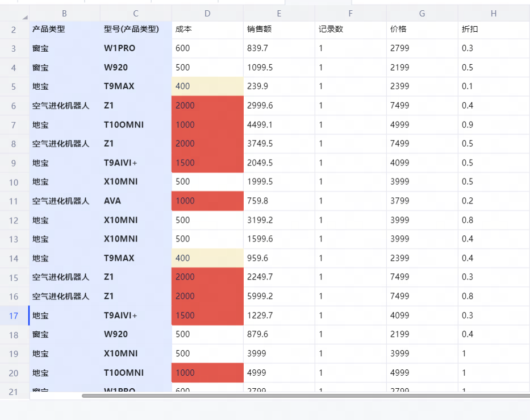Select column F header

tap(350, 13)
